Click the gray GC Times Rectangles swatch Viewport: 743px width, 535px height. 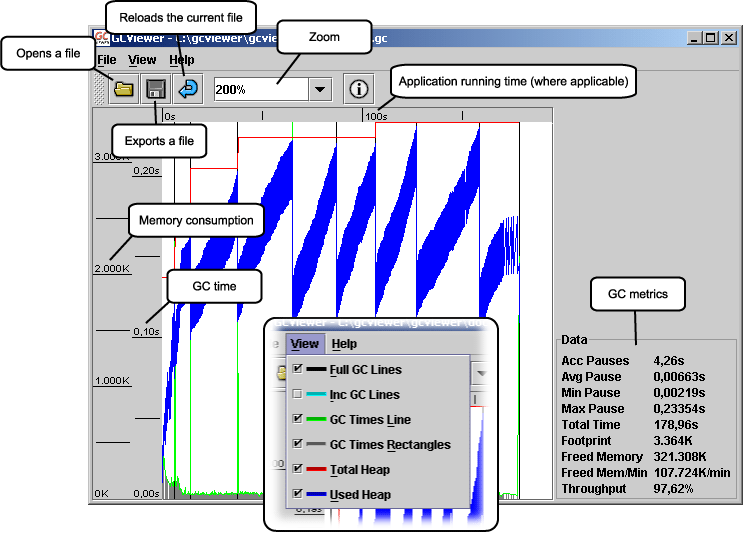[x=316, y=444]
